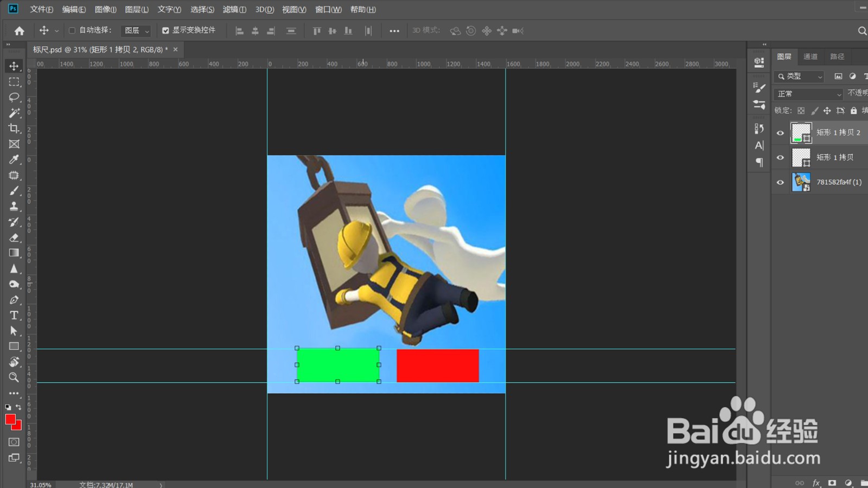868x488 pixels.
Task: Open the Character panel icon
Action: tap(759, 145)
